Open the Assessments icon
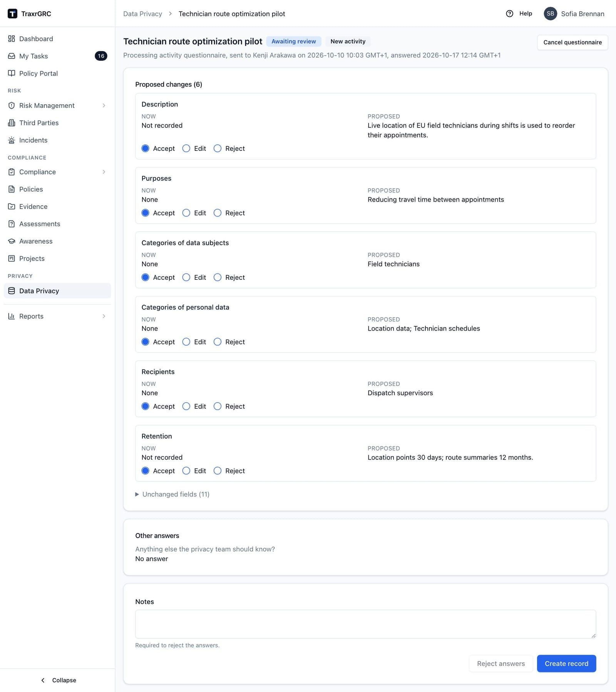The image size is (616, 692). click(12, 224)
